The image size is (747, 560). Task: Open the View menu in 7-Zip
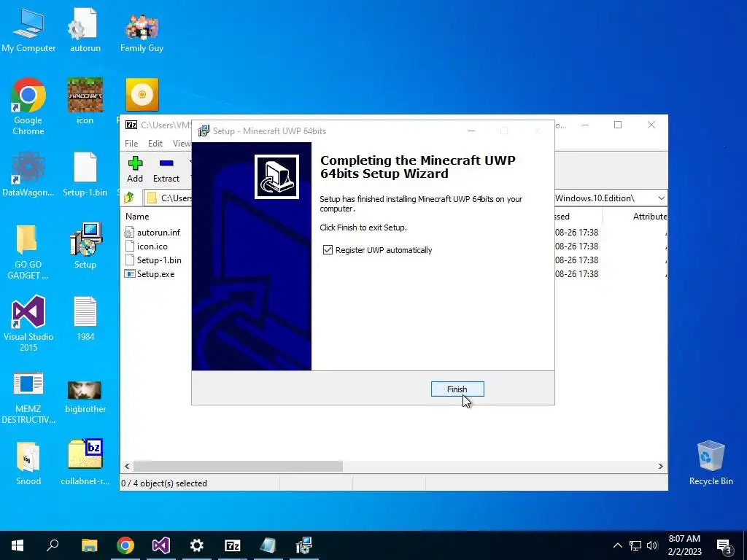182,144
